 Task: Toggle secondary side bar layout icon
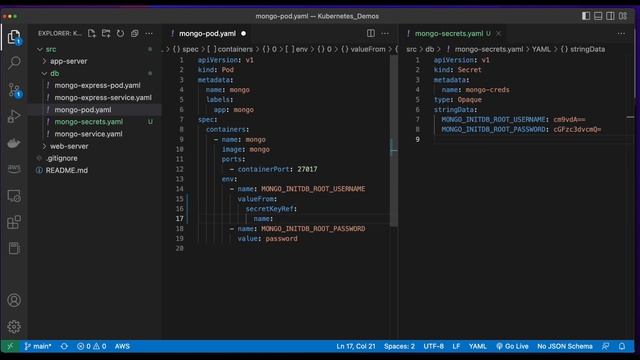[x=610, y=16]
